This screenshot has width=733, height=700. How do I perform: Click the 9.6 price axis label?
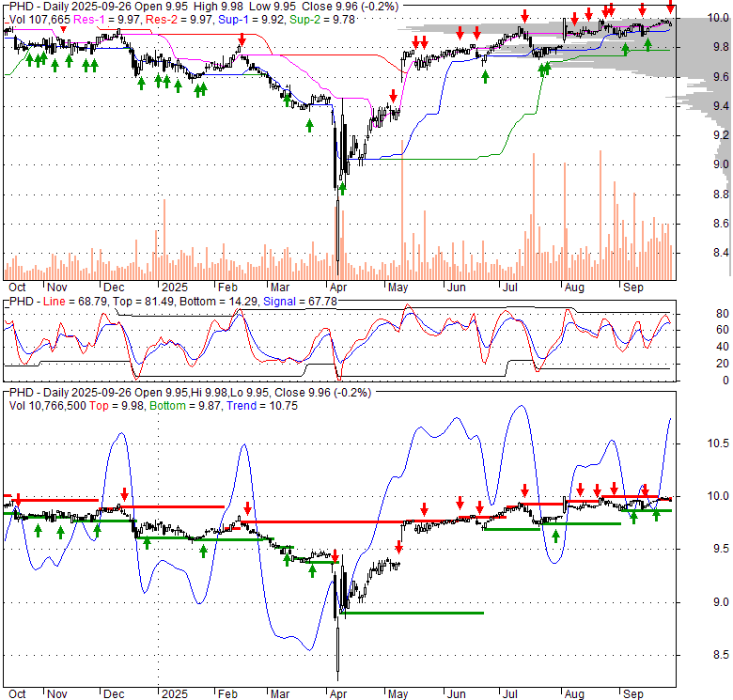pos(721,77)
